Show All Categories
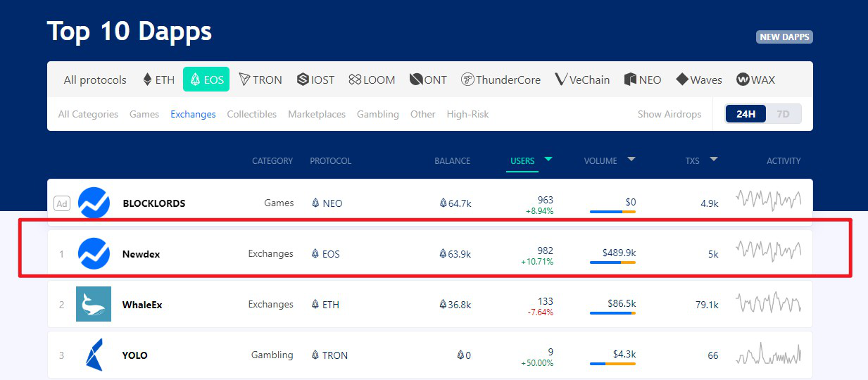 88,114
